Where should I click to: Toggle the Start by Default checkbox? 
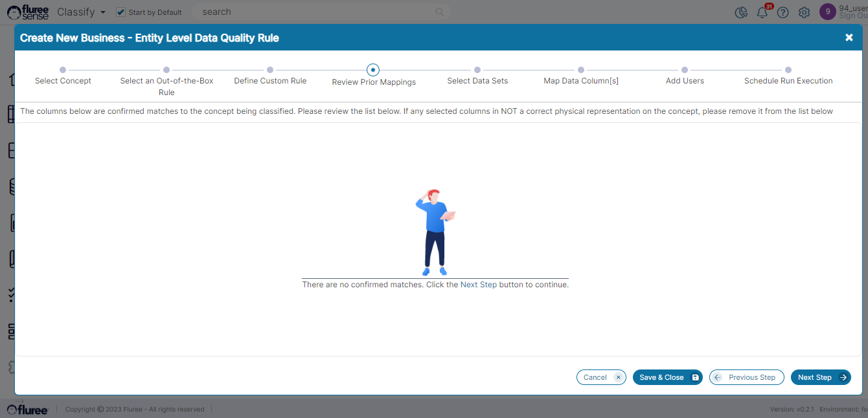tap(120, 12)
